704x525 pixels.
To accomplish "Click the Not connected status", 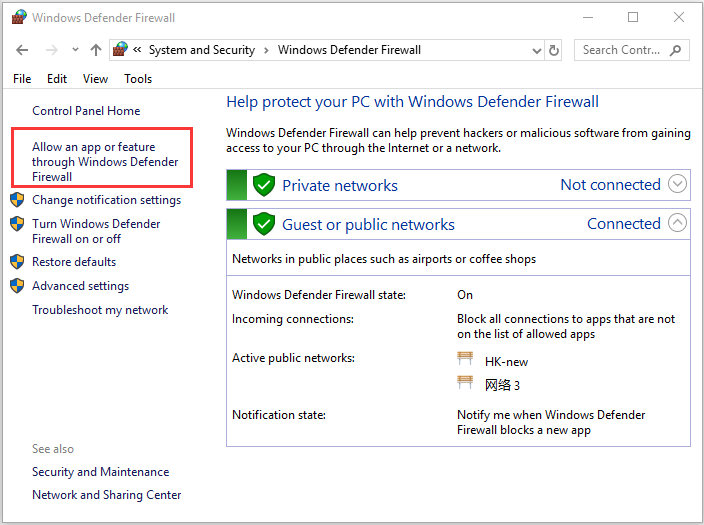I will [611, 185].
